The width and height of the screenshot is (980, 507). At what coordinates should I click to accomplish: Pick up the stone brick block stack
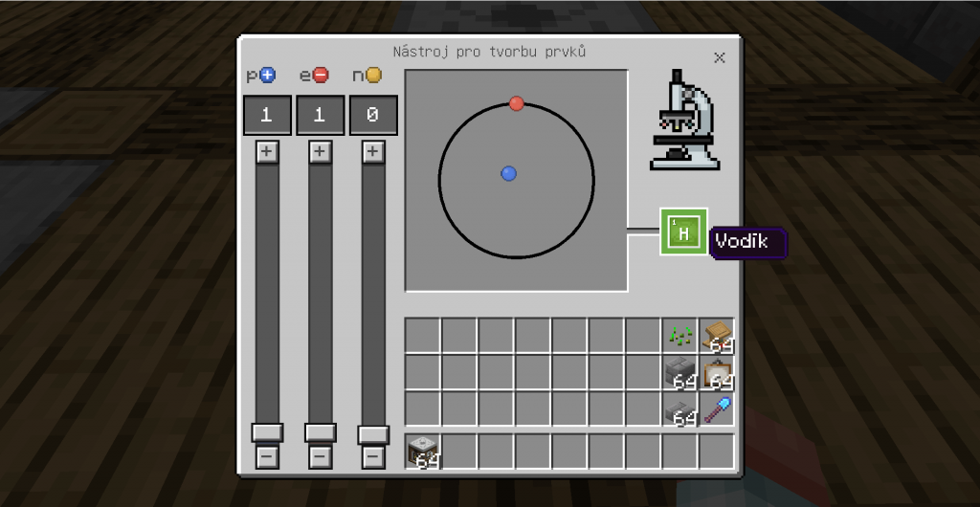pos(680,373)
